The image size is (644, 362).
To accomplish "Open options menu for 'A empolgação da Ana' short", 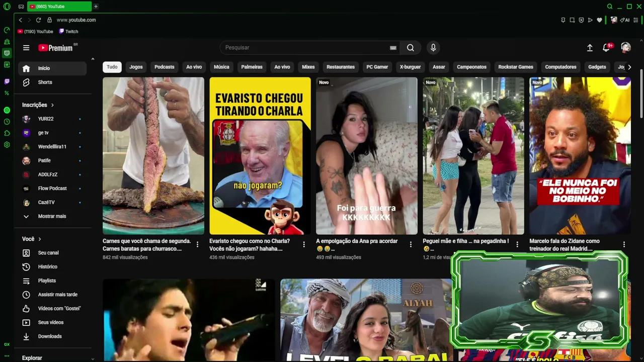I will 411,244.
